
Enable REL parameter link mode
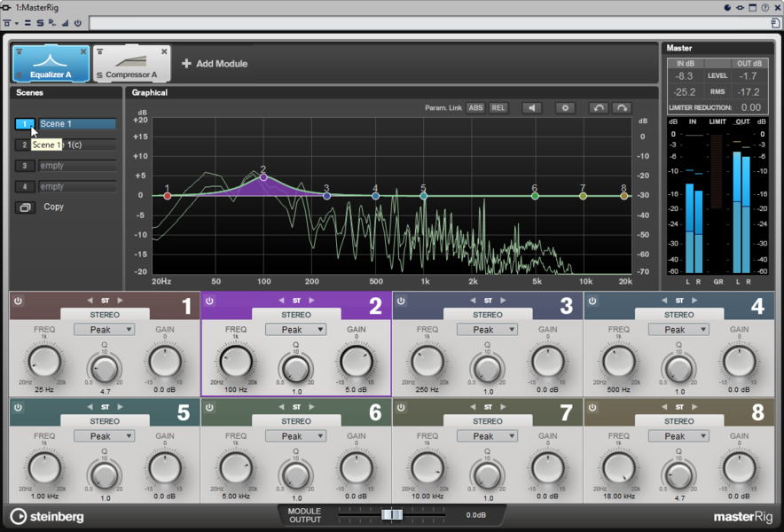498,108
